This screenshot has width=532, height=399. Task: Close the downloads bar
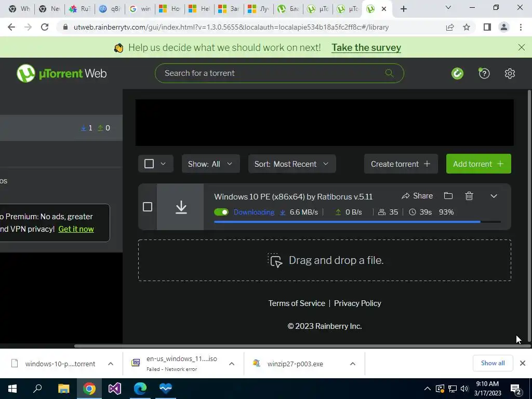(523, 363)
